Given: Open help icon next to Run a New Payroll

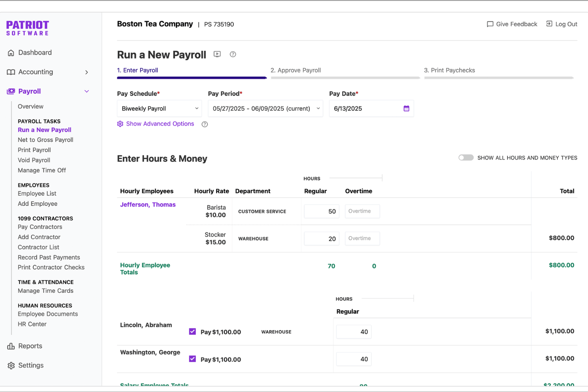Looking at the screenshot, I should point(233,54).
